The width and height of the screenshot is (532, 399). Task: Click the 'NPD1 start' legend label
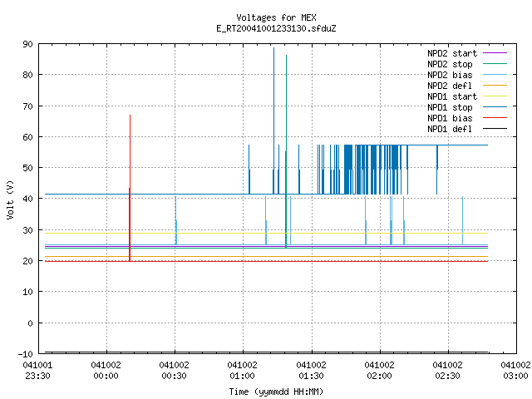(452, 96)
